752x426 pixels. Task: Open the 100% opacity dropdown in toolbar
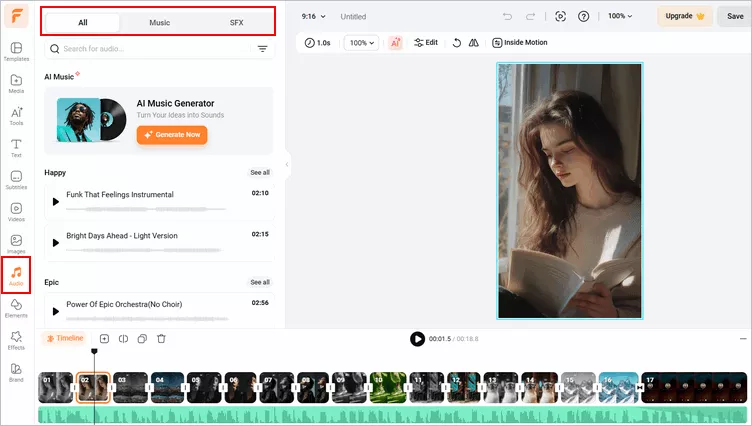point(362,43)
